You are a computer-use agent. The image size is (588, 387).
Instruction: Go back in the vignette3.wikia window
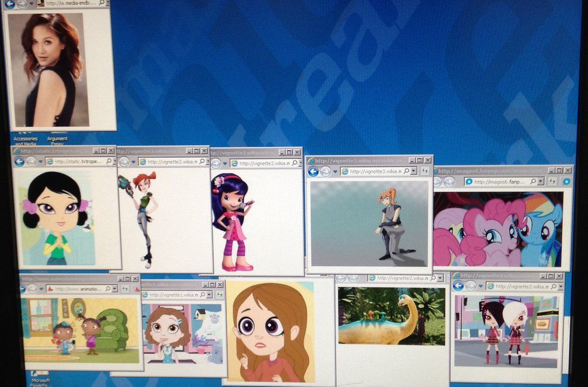[x=313, y=171]
